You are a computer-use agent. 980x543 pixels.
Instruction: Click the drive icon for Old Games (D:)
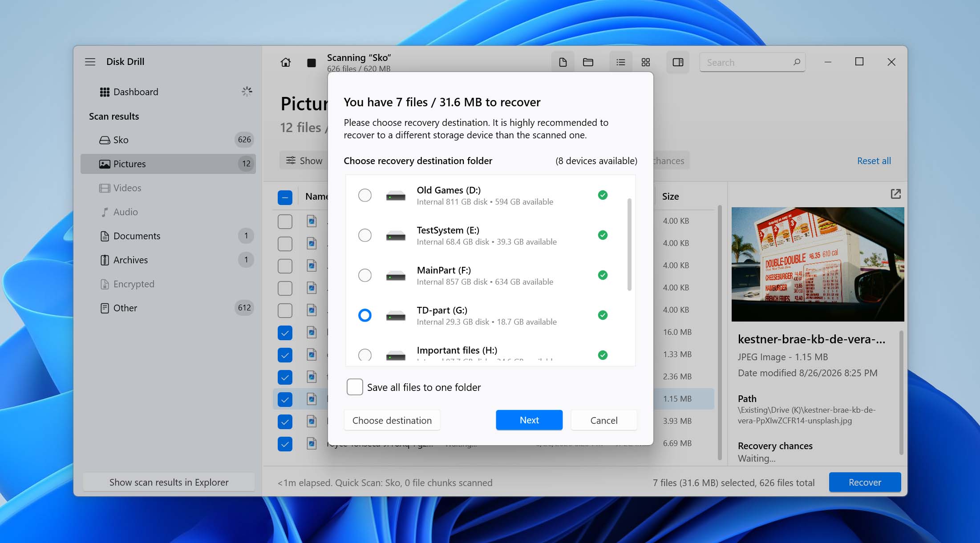pos(396,196)
